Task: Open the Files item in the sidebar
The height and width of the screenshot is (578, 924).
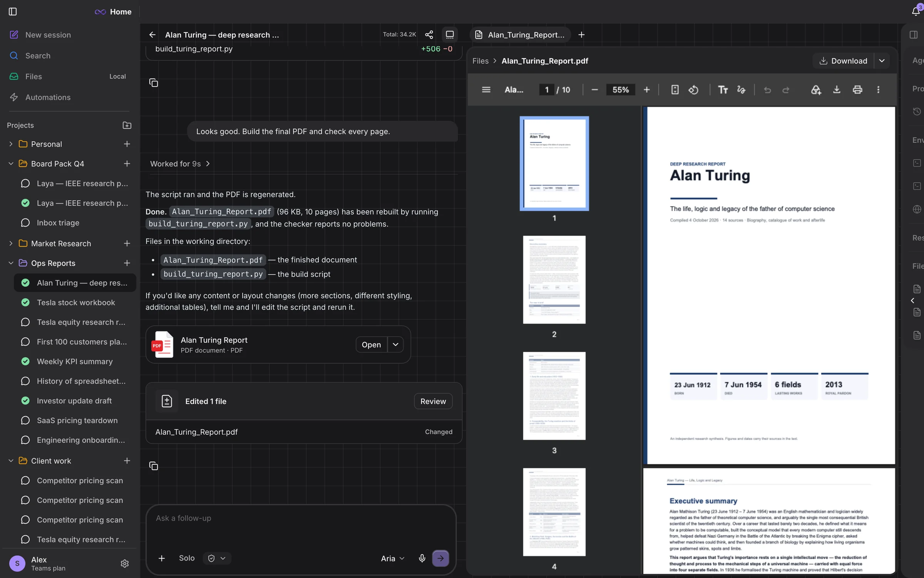Action: tap(69, 76)
